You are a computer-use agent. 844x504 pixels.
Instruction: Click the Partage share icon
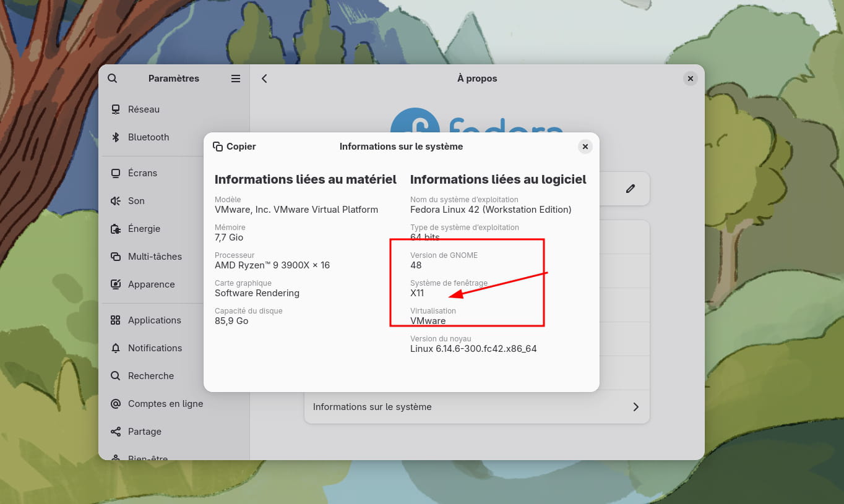pos(115,432)
